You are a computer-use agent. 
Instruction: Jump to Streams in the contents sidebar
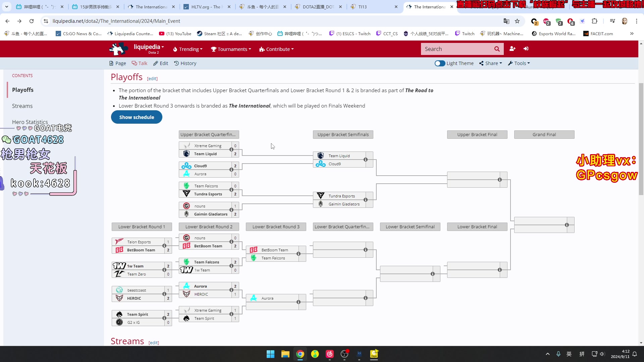point(22,106)
